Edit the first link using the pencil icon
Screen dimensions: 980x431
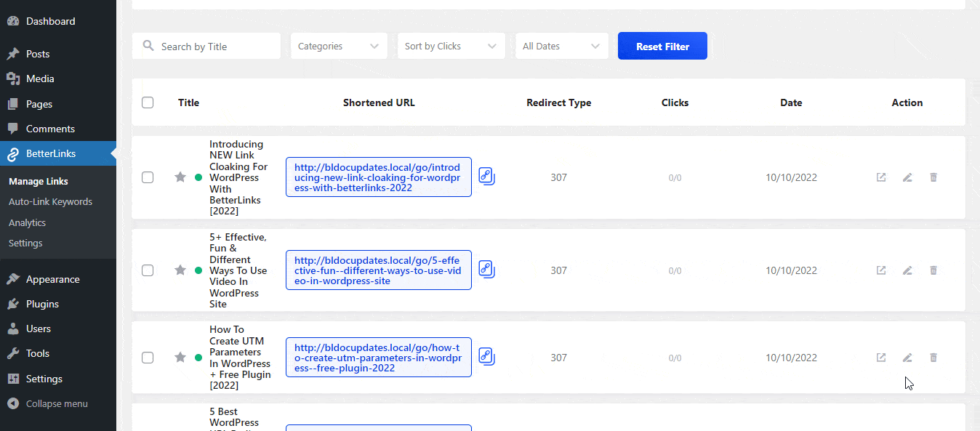click(907, 177)
